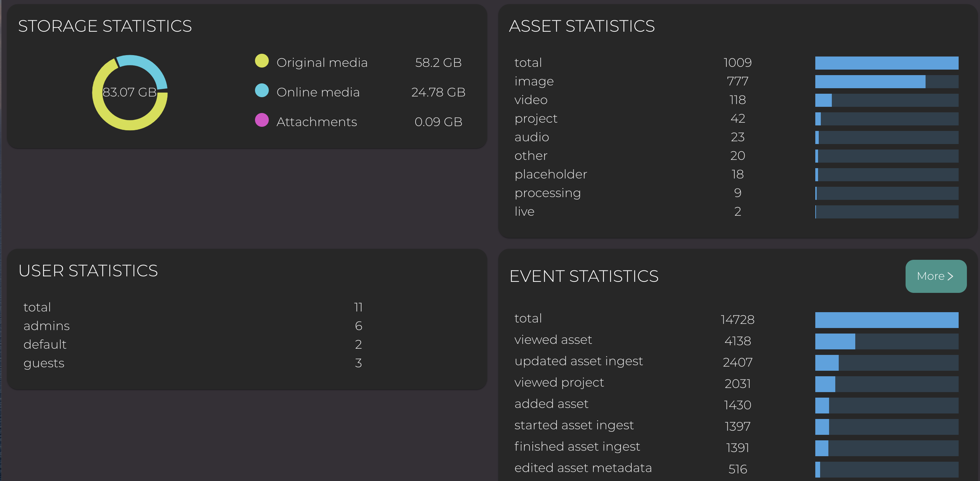
Task: Select the edited asset metadata event row
Action: (583, 468)
